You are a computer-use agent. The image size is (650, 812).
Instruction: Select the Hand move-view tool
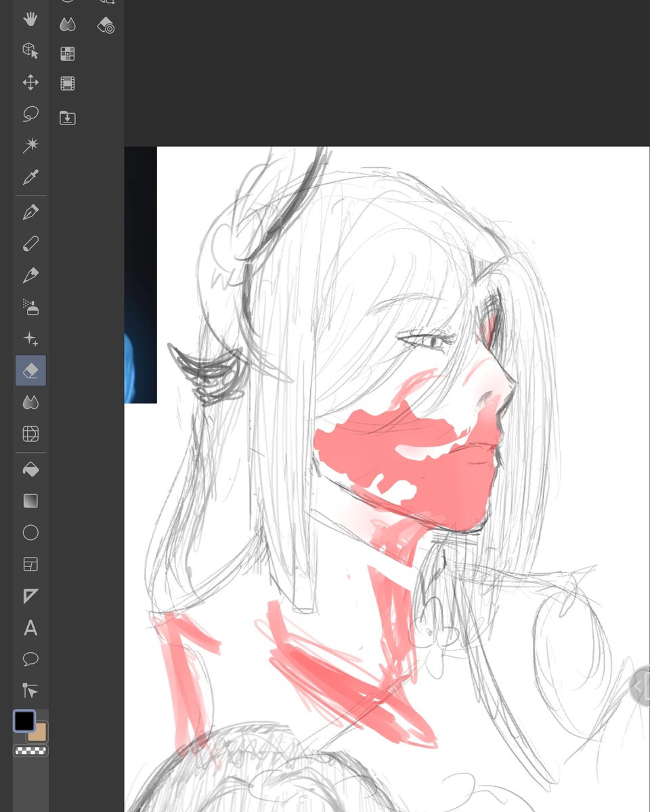30,19
